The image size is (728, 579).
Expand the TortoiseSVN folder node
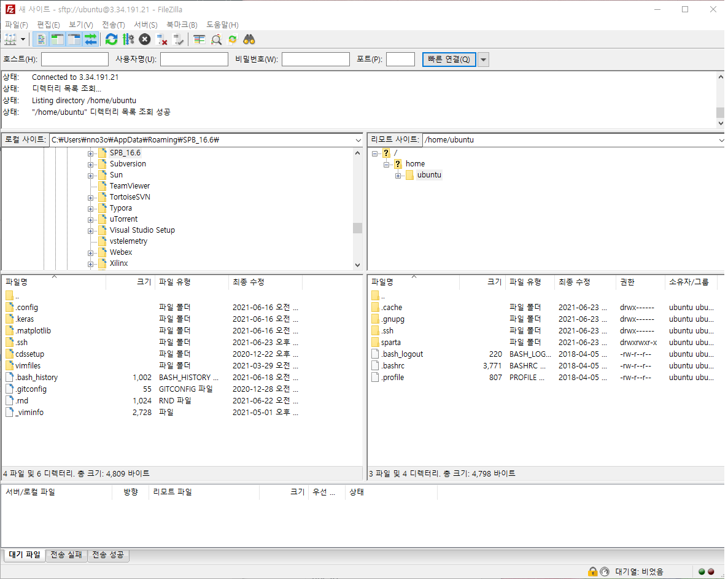pyautogui.click(x=90, y=197)
